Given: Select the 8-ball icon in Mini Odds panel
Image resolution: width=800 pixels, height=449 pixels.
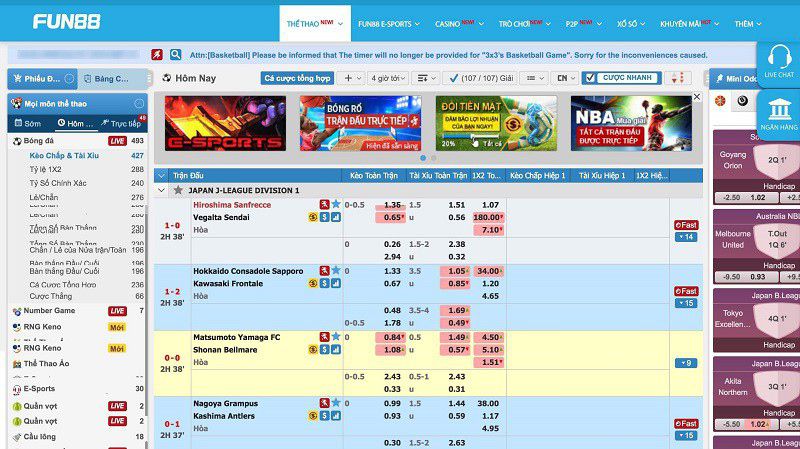Looking at the screenshot, I should pos(742,101).
